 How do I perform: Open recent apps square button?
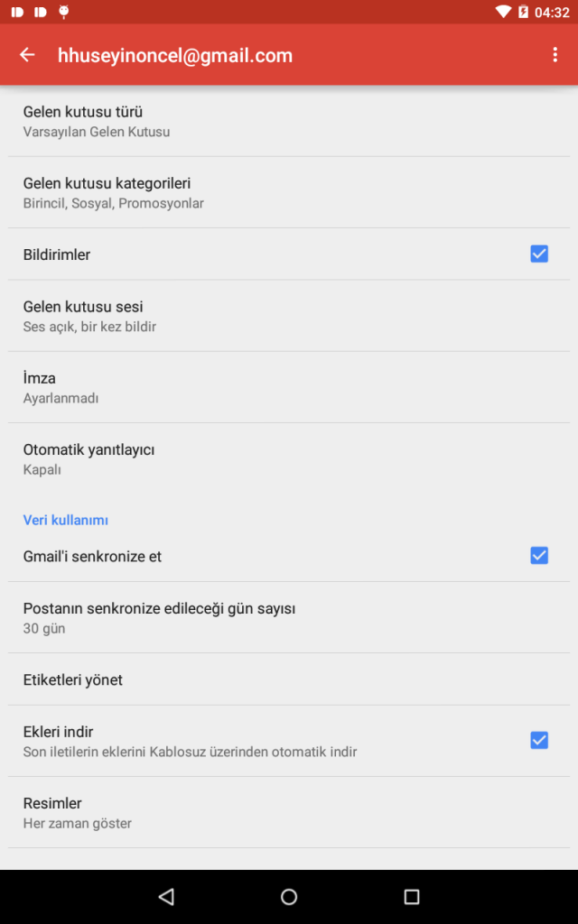point(412,897)
